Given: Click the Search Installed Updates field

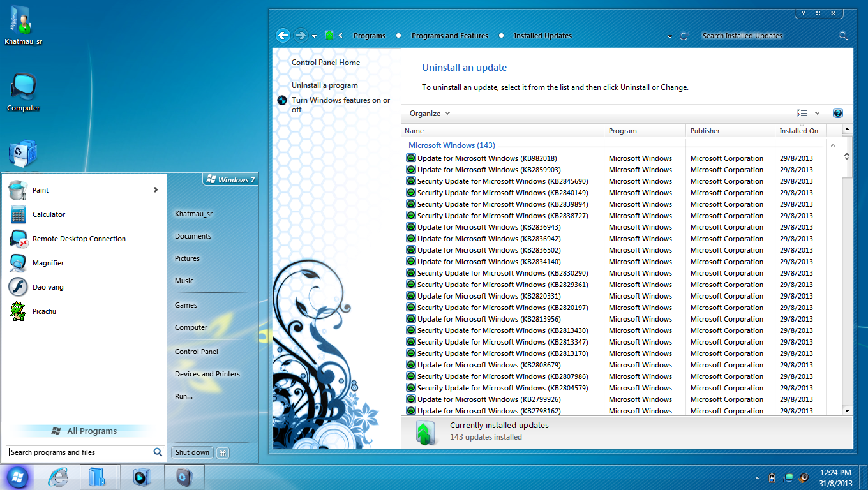Looking at the screenshot, I should [x=768, y=36].
